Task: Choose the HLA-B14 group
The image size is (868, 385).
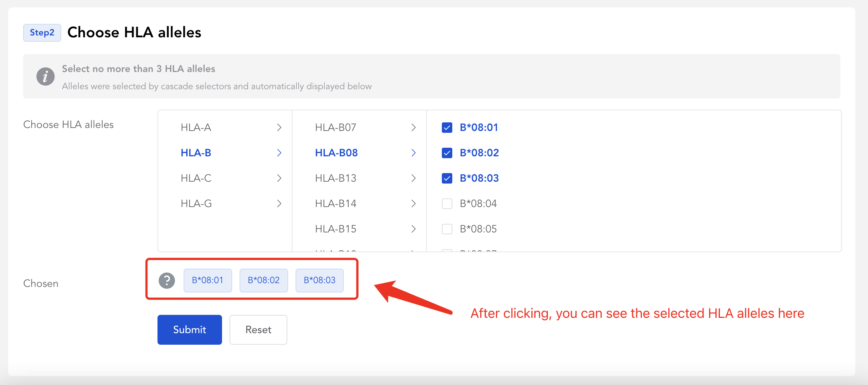Action: [359, 204]
